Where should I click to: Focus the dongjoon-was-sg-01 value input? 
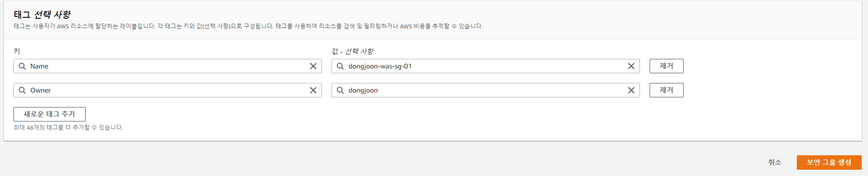485,66
